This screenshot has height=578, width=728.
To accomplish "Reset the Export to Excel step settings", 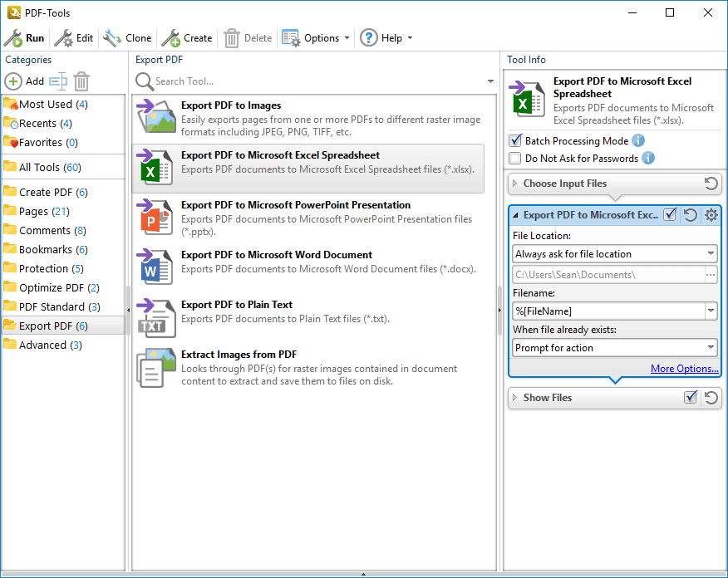I will click(x=691, y=215).
